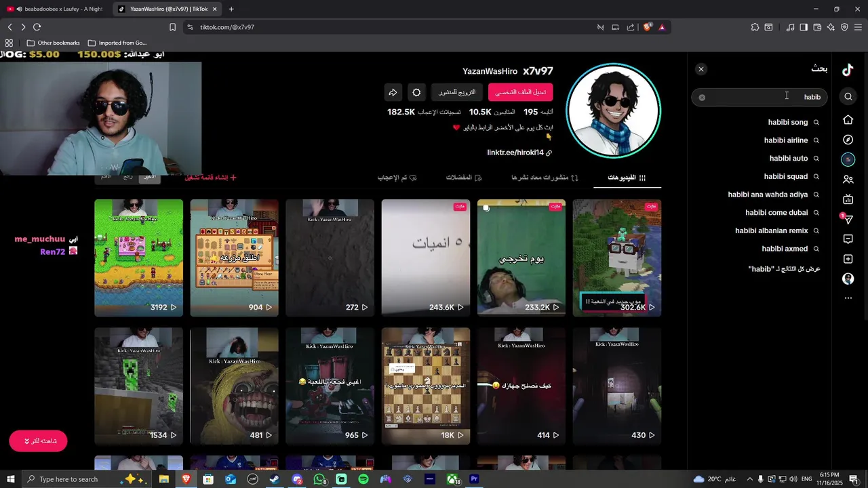Open the browser hamburger menu

[x=859, y=27]
